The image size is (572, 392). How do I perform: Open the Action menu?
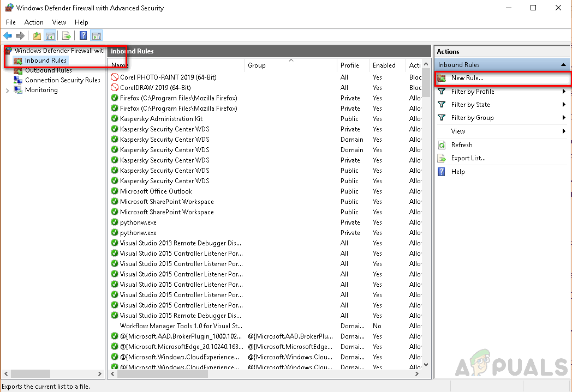34,22
